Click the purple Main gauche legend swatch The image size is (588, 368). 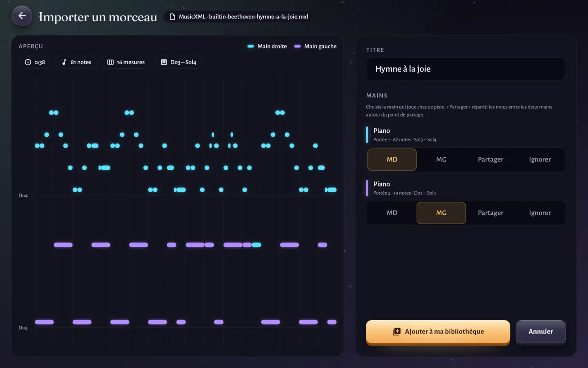298,46
